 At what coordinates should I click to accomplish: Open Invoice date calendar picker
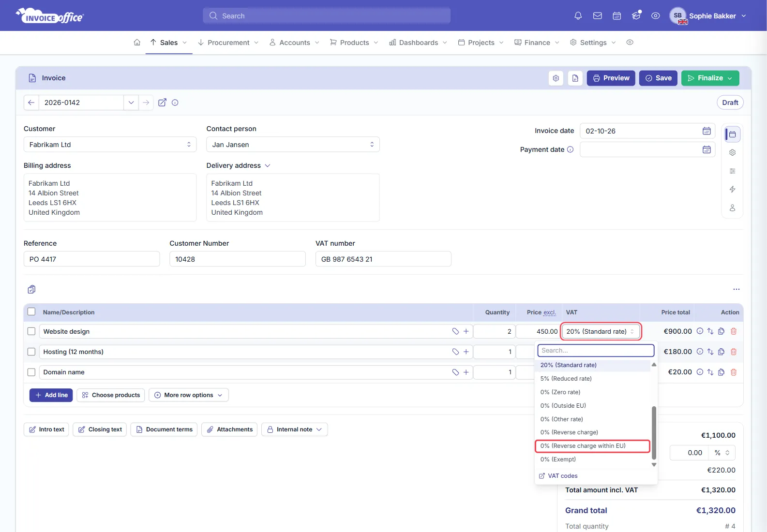pos(707,131)
